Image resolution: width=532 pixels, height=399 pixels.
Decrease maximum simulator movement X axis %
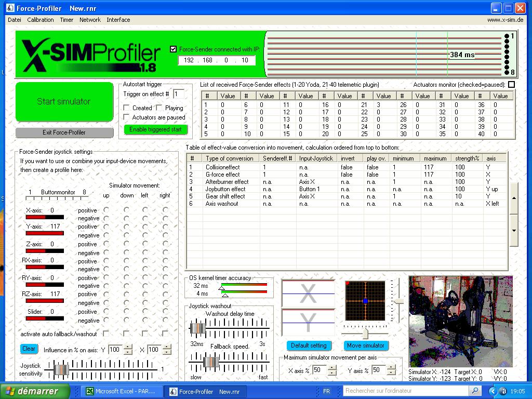(x=332, y=373)
